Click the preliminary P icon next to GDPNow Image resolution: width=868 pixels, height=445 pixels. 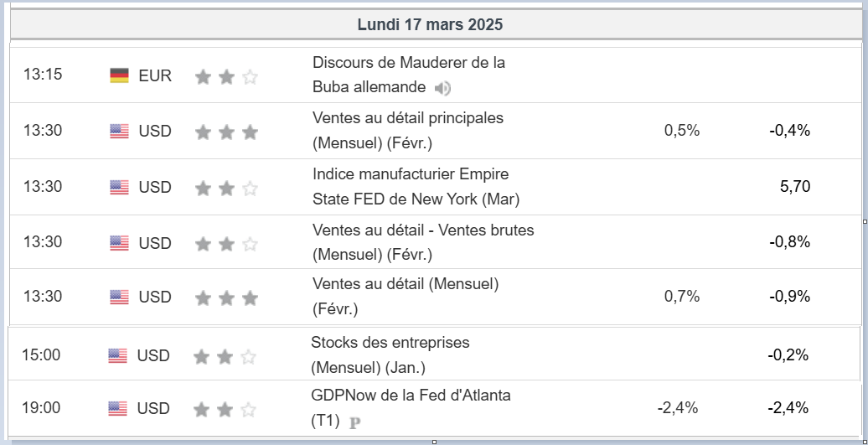click(354, 422)
